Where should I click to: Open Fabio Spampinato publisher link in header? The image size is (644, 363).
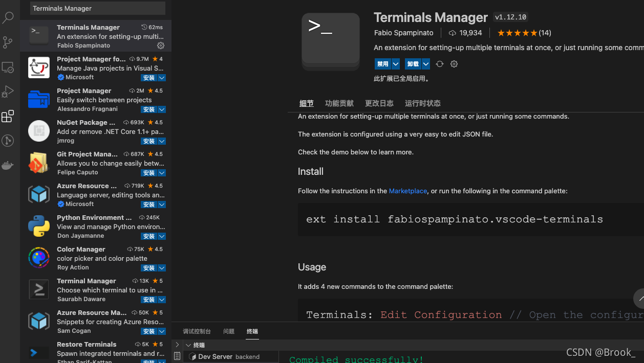[404, 33]
